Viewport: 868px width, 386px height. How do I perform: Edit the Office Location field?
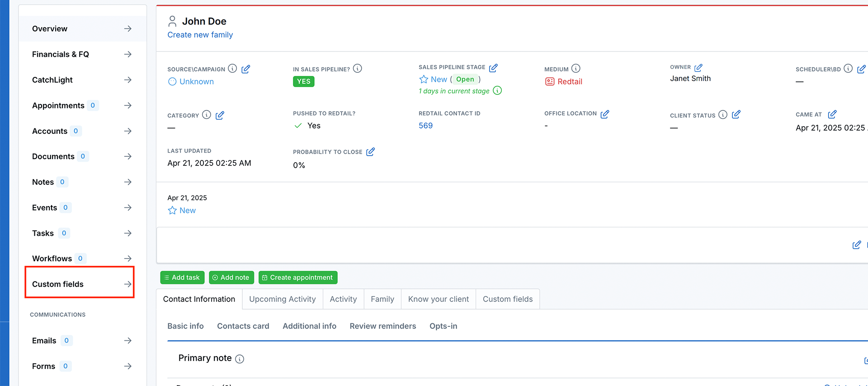pos(604,114)
